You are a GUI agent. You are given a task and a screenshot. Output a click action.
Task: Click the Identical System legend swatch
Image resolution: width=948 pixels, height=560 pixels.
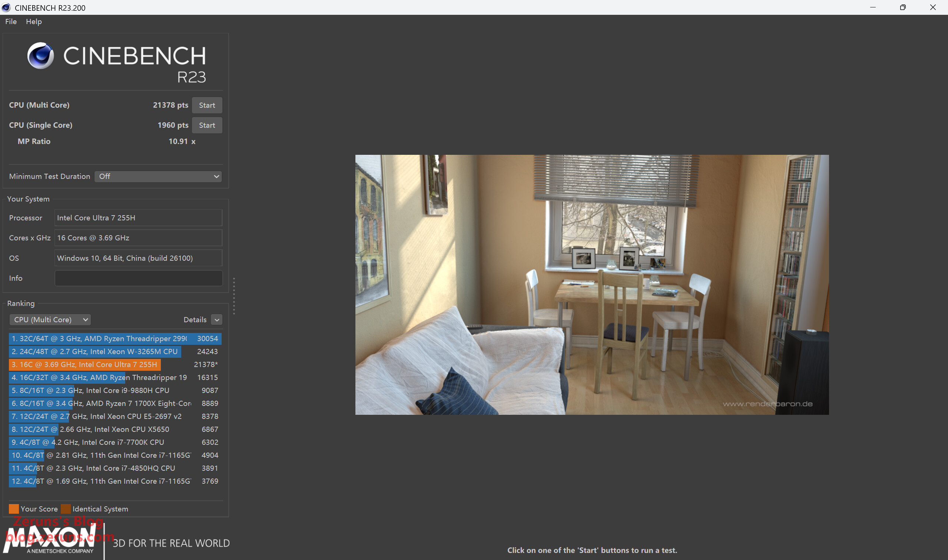[x=66, y=509]
